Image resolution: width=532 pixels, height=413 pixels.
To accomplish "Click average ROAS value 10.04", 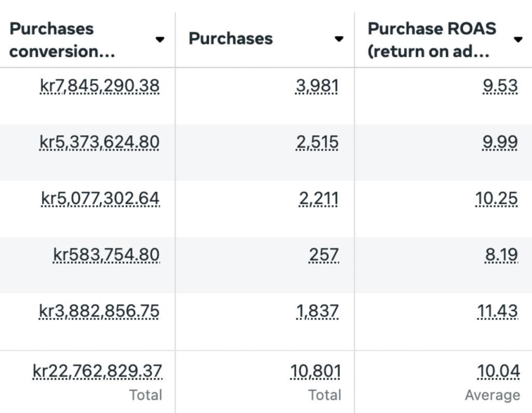I will click(498, 371).
